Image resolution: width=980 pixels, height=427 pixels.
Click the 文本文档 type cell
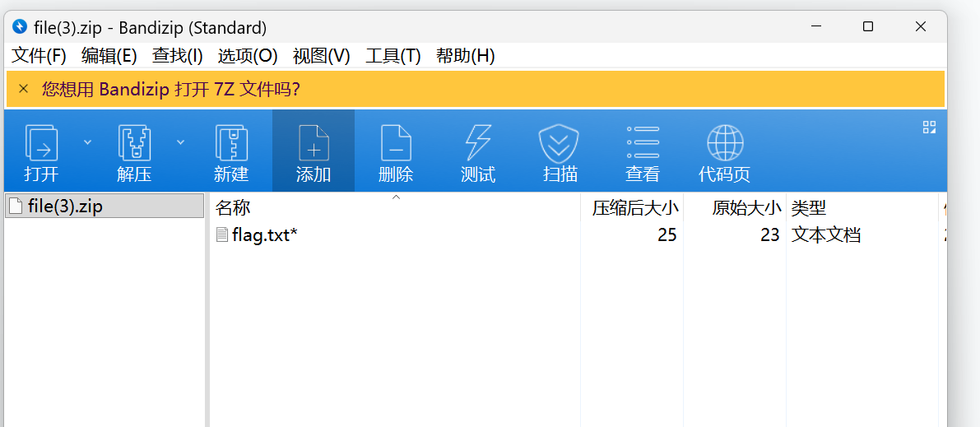(826, 235)
